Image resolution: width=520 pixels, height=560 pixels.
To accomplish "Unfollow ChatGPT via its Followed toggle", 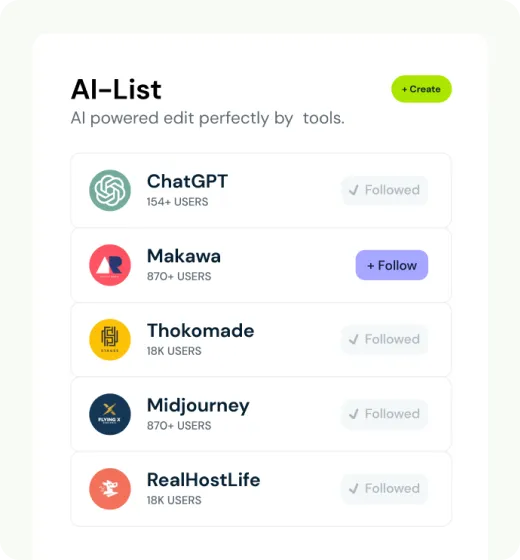I will [385, 190].
